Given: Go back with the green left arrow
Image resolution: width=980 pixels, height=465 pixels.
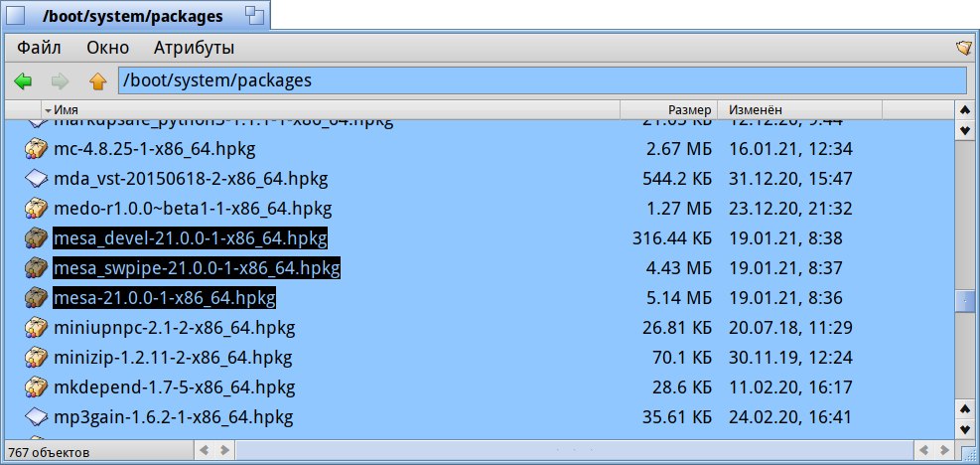Looking at the screenshot, I should click(23, 80).
